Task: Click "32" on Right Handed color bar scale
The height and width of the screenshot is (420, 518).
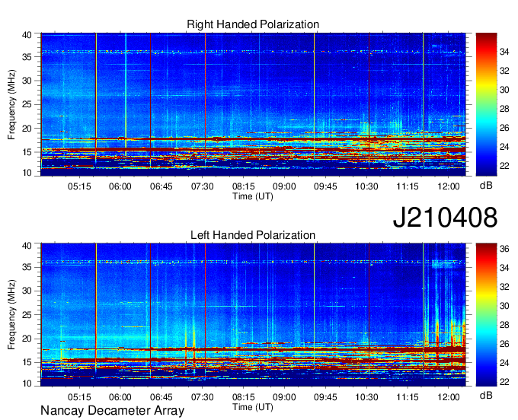Action: click(504, 71)
